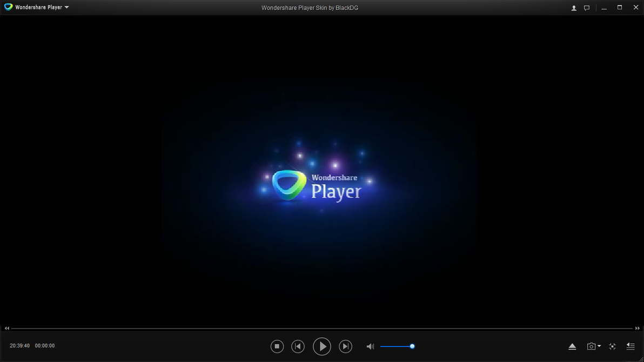Image resolution: width=644 pixels, height=362 pixels.
Task: Minimize the player window
Action: tap(604, 8)
